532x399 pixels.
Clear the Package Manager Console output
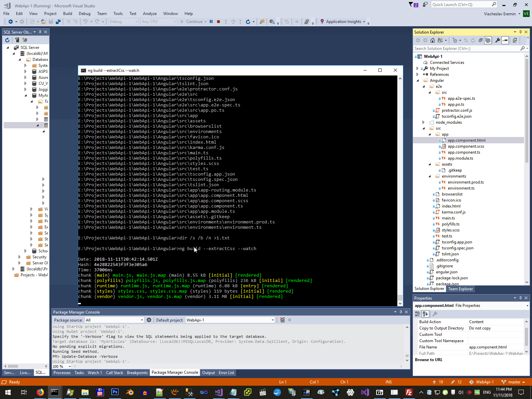[x=282, y=320]
